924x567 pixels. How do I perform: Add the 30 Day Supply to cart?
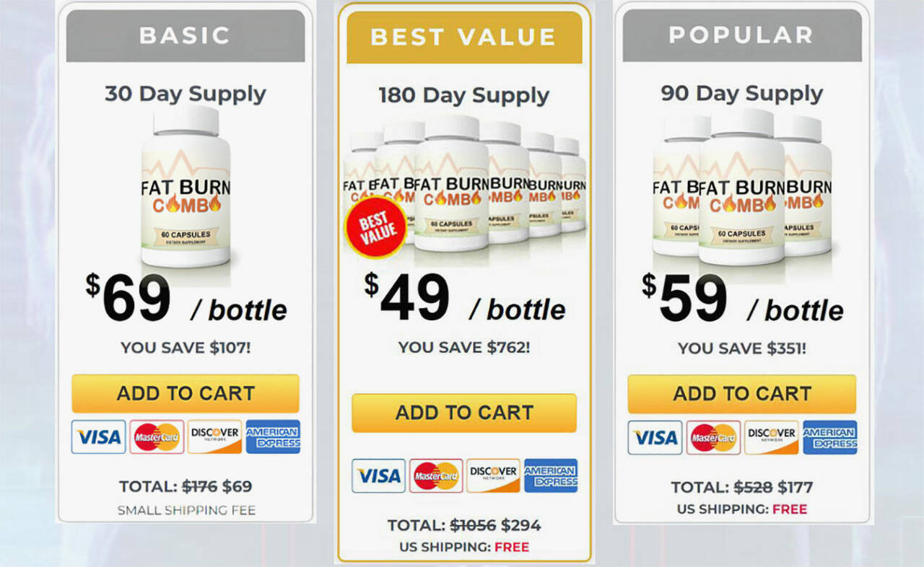click(x=186, y=393)
